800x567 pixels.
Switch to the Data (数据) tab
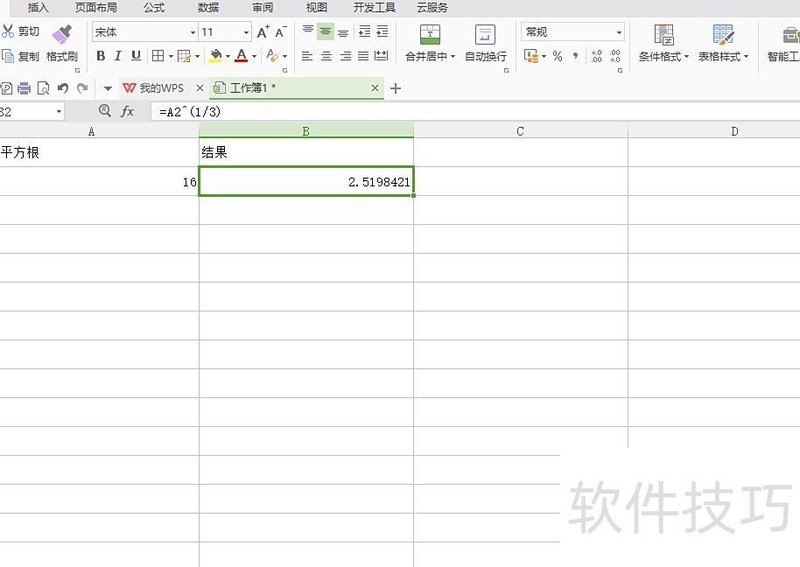coord(208,8)
